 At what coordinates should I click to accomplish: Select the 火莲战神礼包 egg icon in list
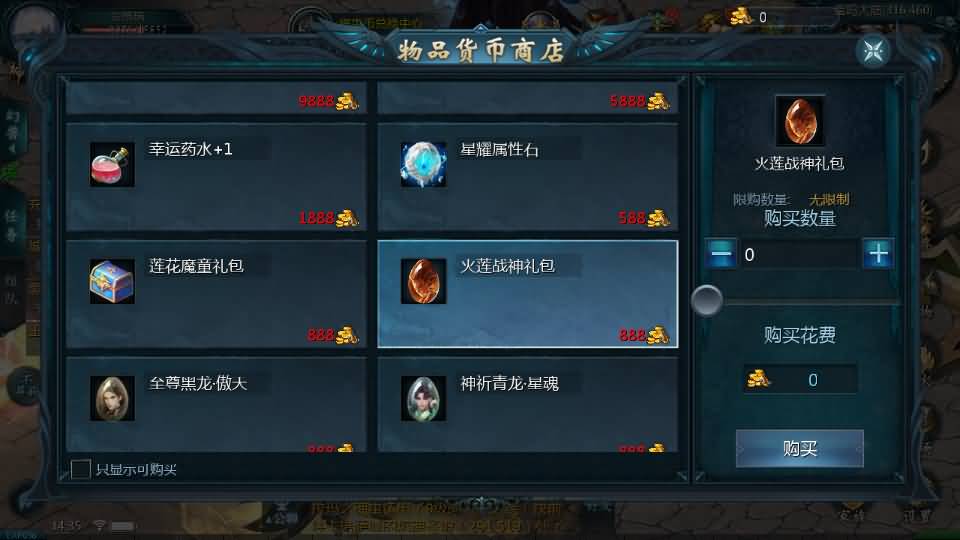point(423,281)
